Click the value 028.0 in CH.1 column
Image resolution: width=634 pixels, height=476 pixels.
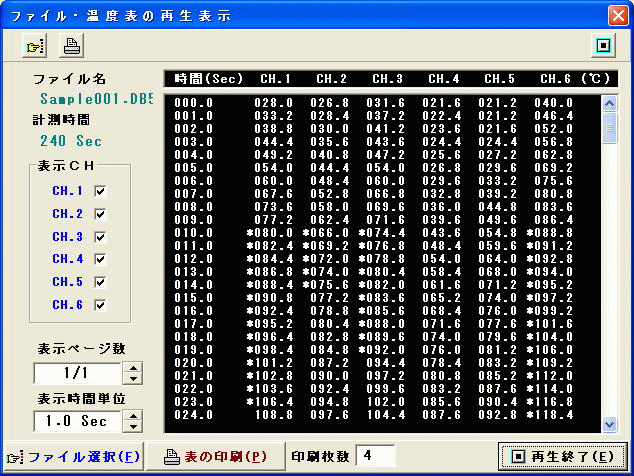274,103
